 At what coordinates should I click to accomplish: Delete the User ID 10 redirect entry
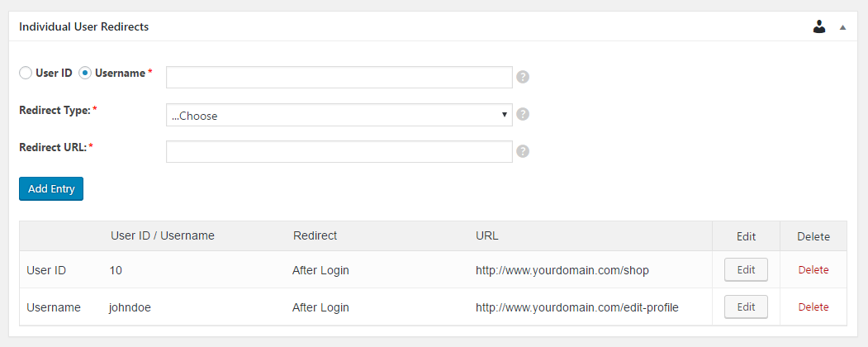[813, 270]
